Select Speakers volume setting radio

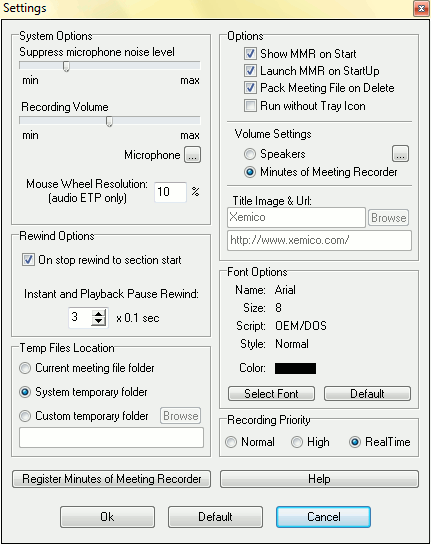pyautogui.click(x=250, y=154)
